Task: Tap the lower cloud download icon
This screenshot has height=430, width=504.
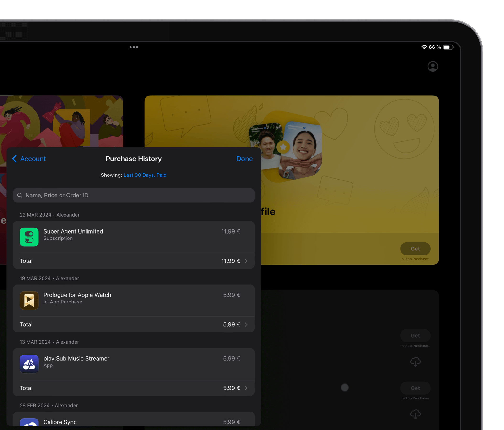Action: coord(415,414)
